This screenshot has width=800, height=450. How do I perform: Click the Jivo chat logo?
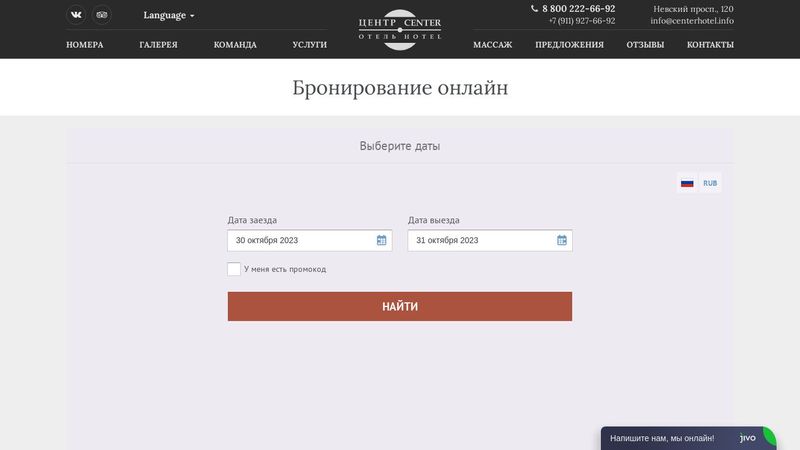(x=747, y=438)
